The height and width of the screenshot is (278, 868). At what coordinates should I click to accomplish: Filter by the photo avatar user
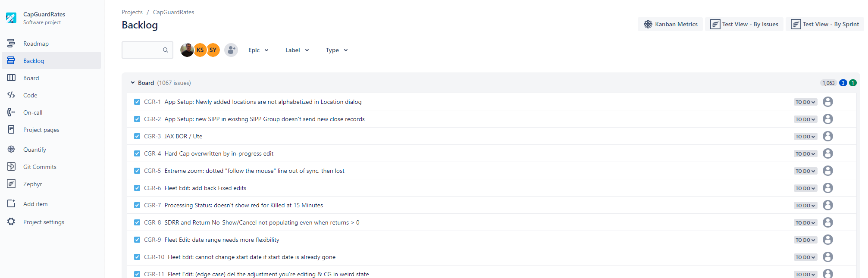(187, 50)
